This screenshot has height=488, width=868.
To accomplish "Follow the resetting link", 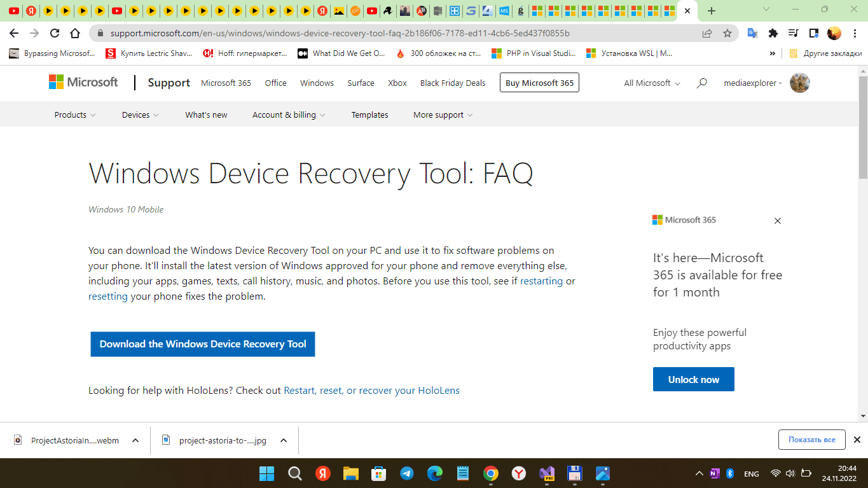I will click(108, 296).
